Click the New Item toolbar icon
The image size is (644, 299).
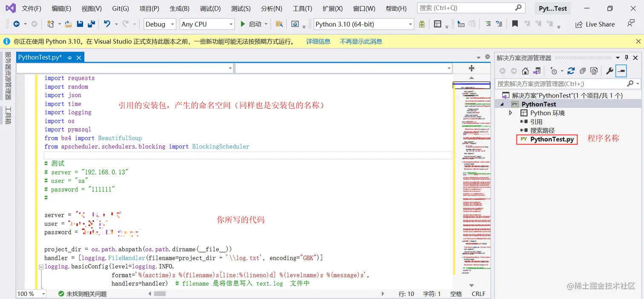pos(51,24)
